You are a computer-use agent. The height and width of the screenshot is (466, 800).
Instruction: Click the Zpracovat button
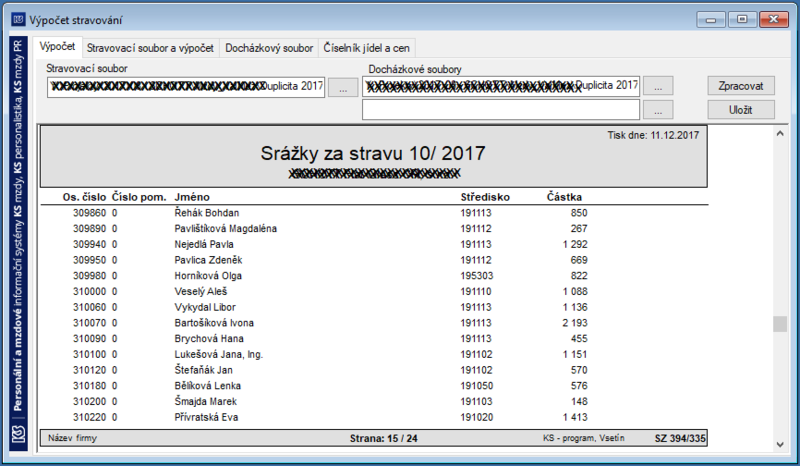[741, 86]
